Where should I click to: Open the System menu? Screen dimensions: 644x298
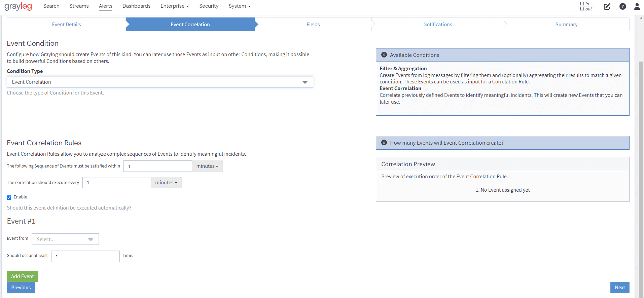pyautogui.click(x=239, y=6)
